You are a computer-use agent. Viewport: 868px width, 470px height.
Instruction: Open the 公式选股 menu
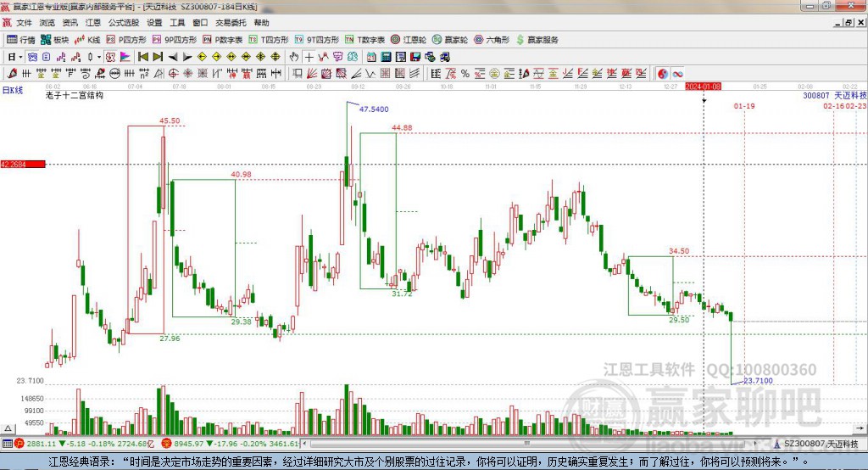tap(124, 23)
